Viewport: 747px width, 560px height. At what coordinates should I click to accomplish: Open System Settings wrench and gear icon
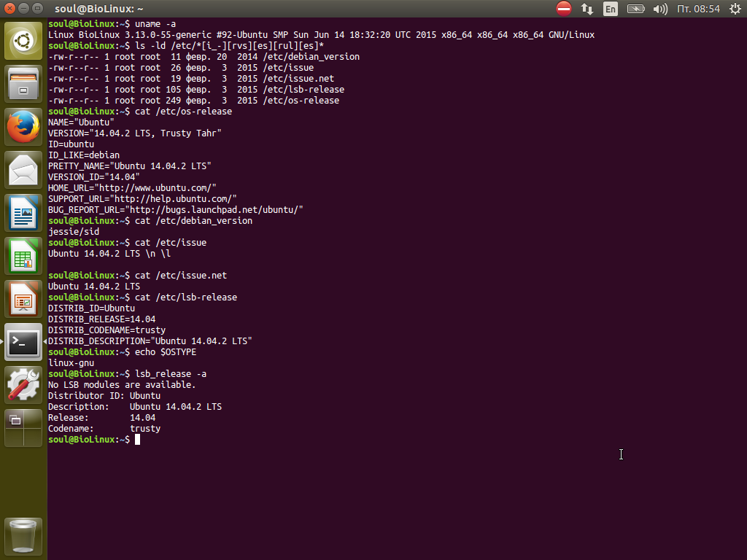click(x=23, y=385)
